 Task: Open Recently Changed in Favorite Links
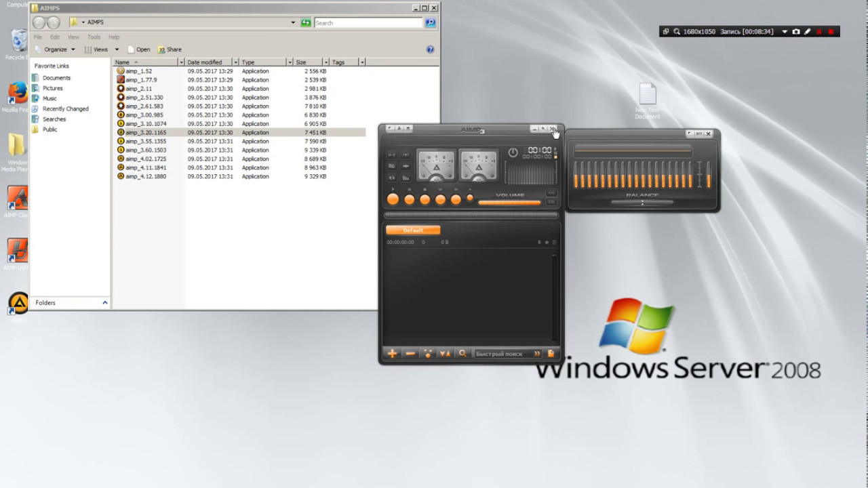click(x=65, y=108)
